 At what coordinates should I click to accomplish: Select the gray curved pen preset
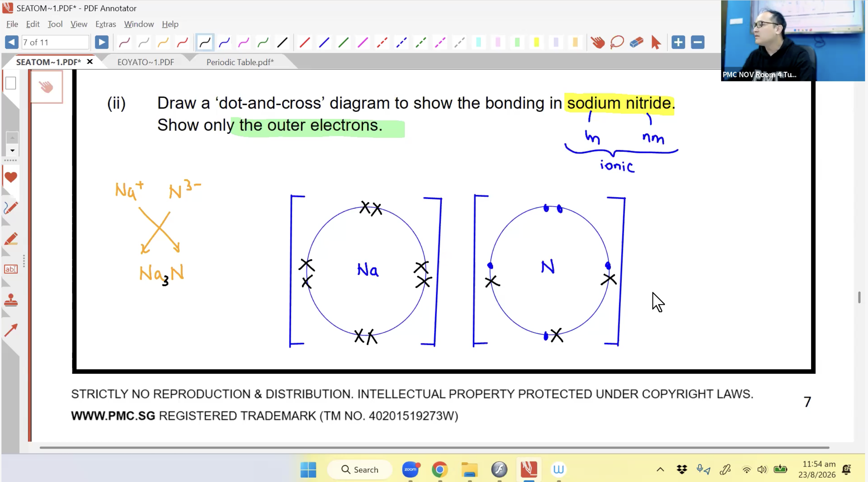coord(144,43)
